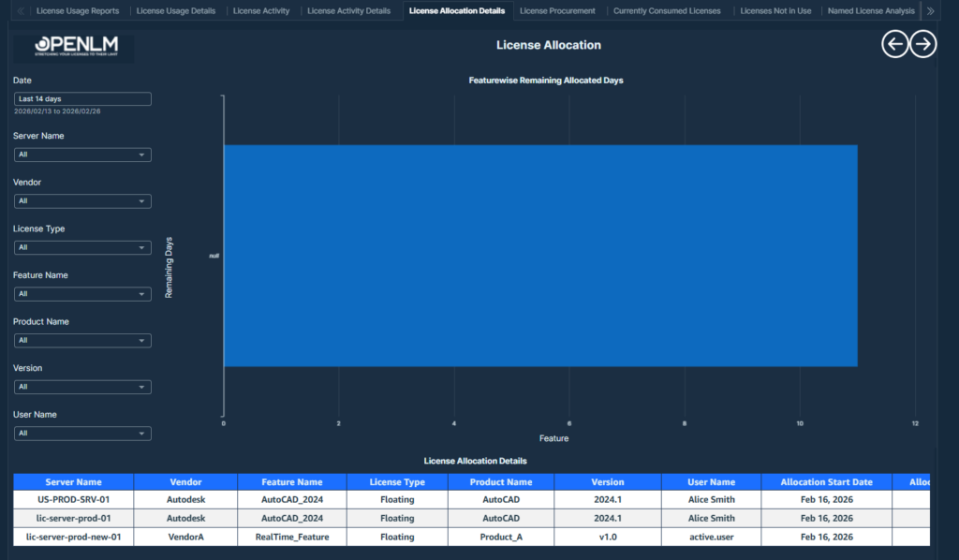
Task: Expand the Feature Name dropdown
Action: pyautogui.click(x=82, y=294)
